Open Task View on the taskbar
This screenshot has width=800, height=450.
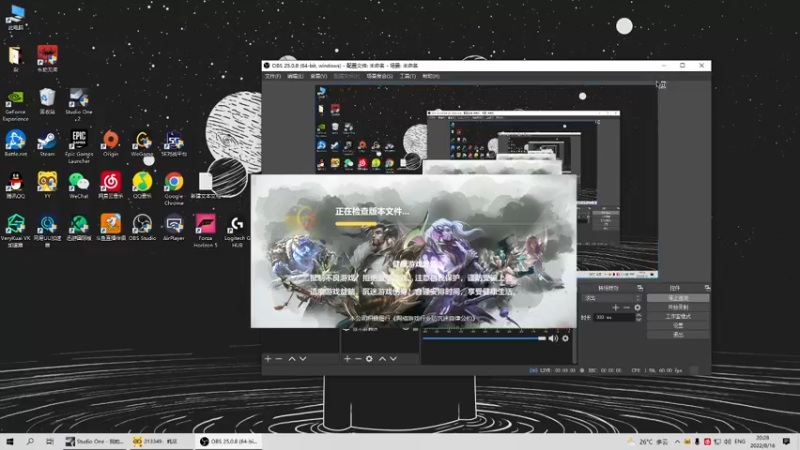pyautogui.click(x=49, y=441)
